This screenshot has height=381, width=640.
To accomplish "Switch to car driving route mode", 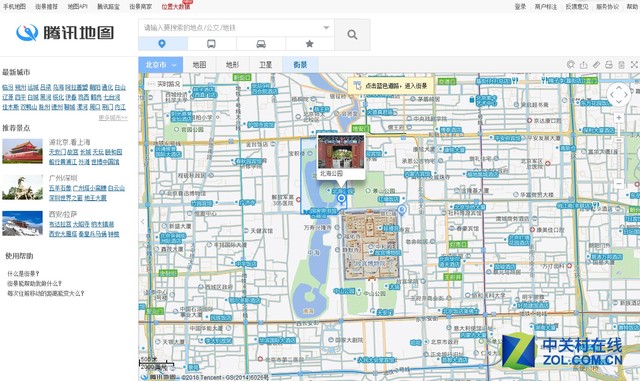I will pos(261,44).
